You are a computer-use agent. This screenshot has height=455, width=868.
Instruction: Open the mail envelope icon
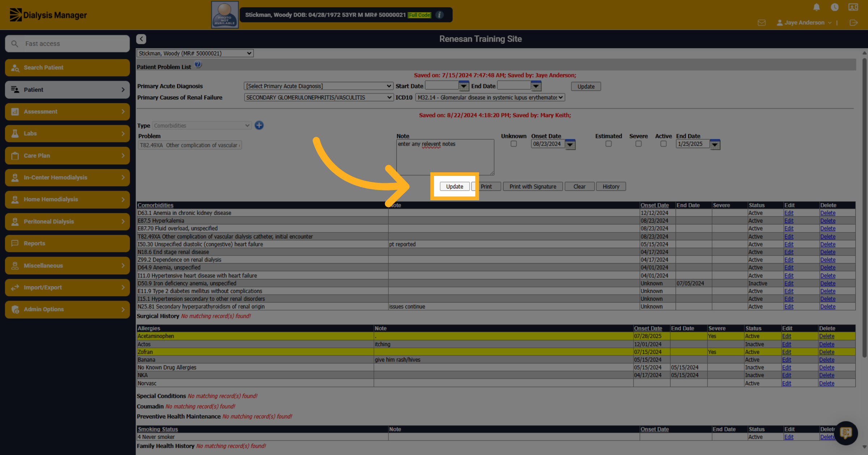click(x=762, y=23)
